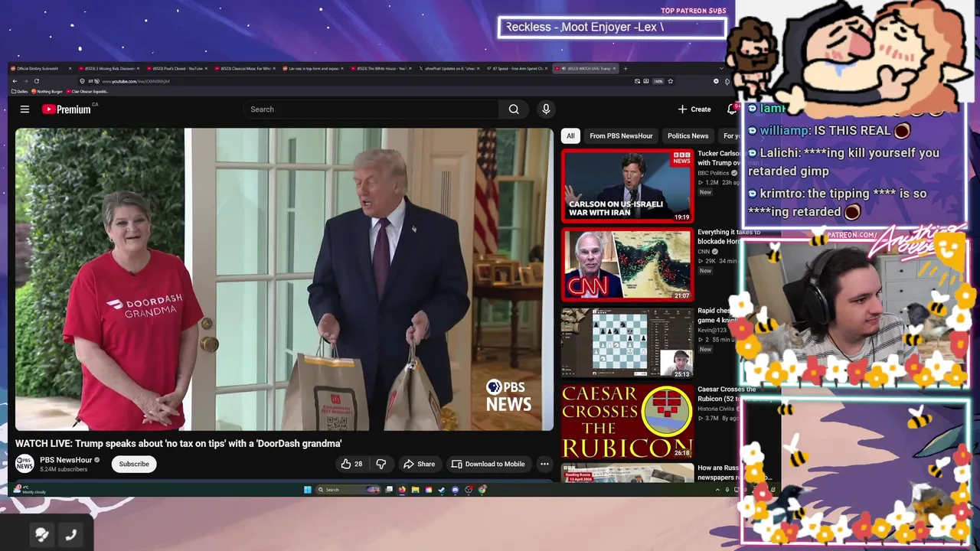Go to YouTube Premium home logo
Viewport: 980px width, 551px height.
tap(67, 109)
